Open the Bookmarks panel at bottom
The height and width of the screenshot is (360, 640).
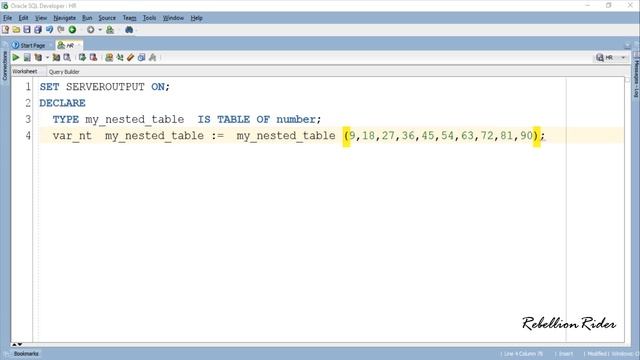pos(26,353)
